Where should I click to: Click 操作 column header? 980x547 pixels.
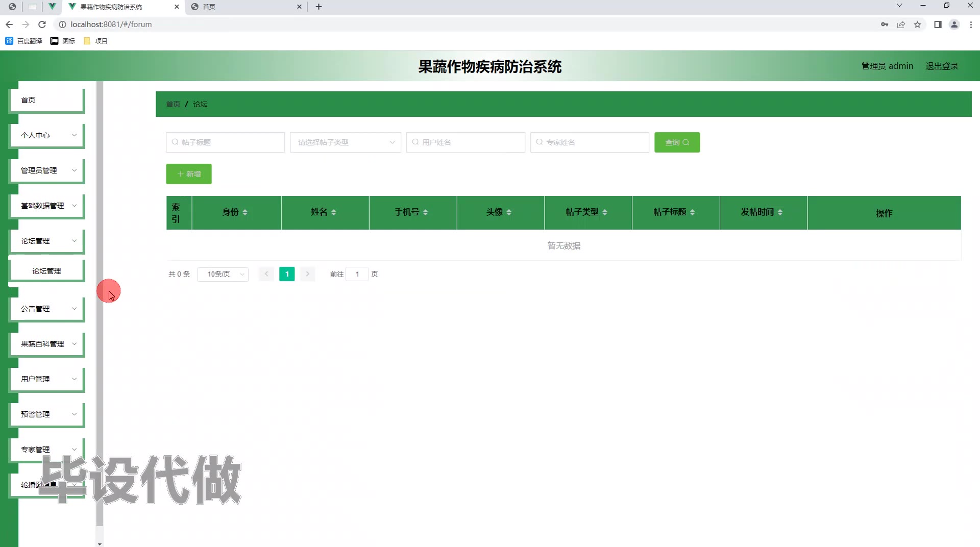click(884, 213)
